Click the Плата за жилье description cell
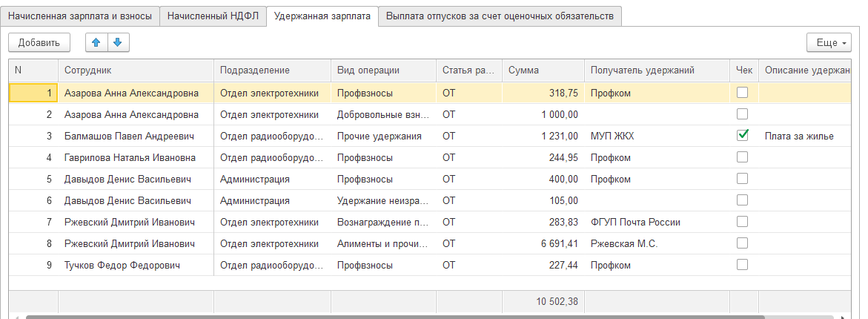The height and width of the screenshot is (319, 868). (x=799, y=136)
